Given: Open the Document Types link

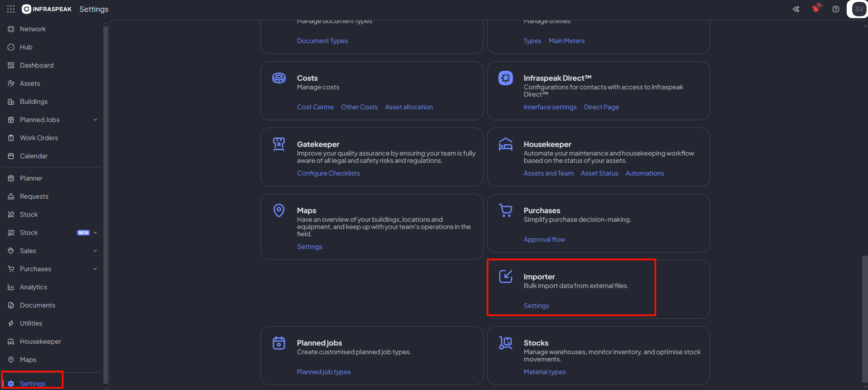Looking at the screenshot, I should pos(322,41).
